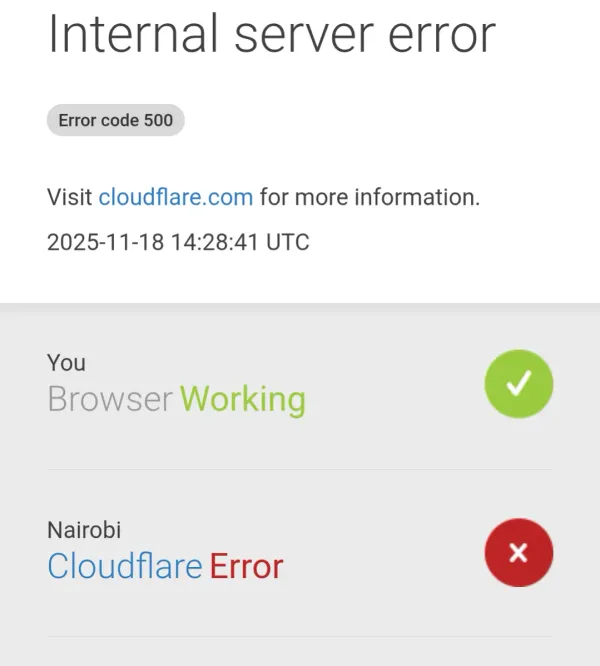Viewport: 600px width, 666px height.
Task: Click the Error code 500 badge
Action: [x=115, y=121]
